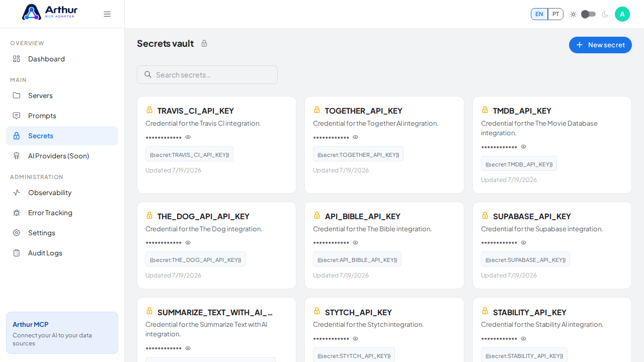This screenshot has height=362, width=644.
Task: Click the AI Providers robot icon in the sidebar
Action: tap(17, 156)
